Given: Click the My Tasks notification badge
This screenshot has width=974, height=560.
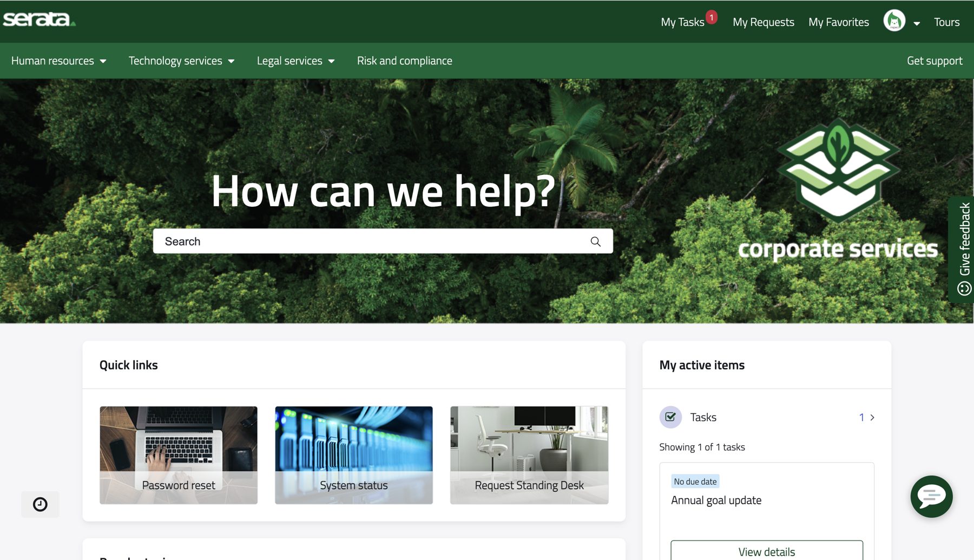Looking at the screenshot, I should coord(712,17).
